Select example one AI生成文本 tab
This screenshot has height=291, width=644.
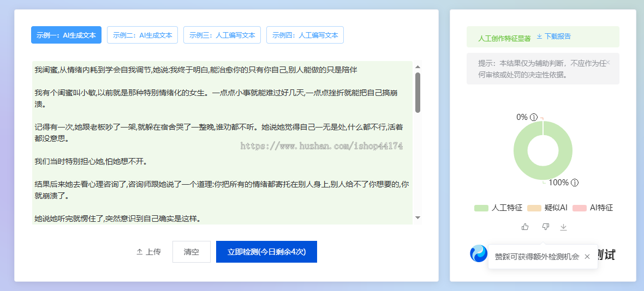point(66,35)
